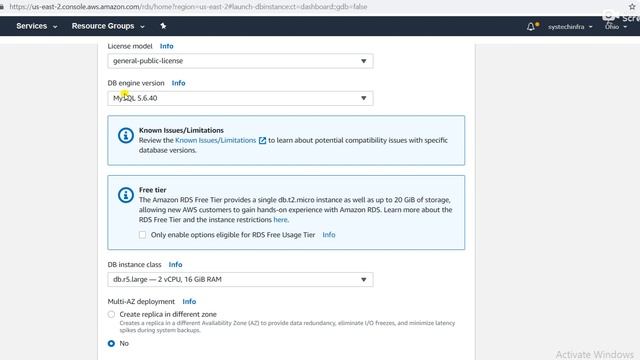Click the 'Free tier' heading text
Screen dimensions: 640x360
(152, 190)
